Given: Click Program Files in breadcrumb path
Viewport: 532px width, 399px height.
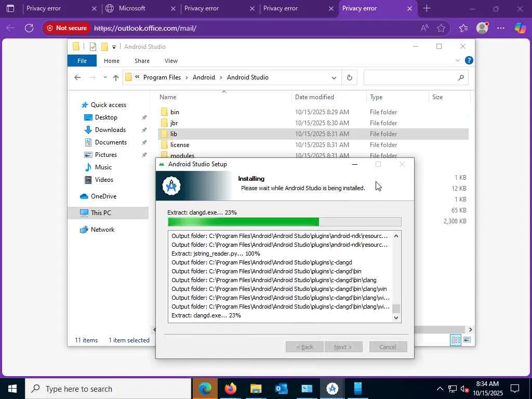Looking at the screenshot, I should tap(162, 77).
